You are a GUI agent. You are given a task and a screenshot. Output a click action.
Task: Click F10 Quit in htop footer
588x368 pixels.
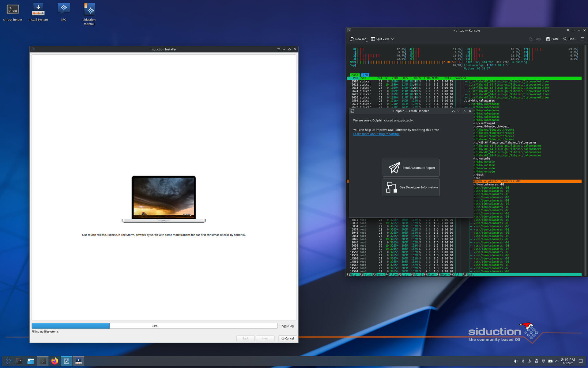tap(468, 275)
